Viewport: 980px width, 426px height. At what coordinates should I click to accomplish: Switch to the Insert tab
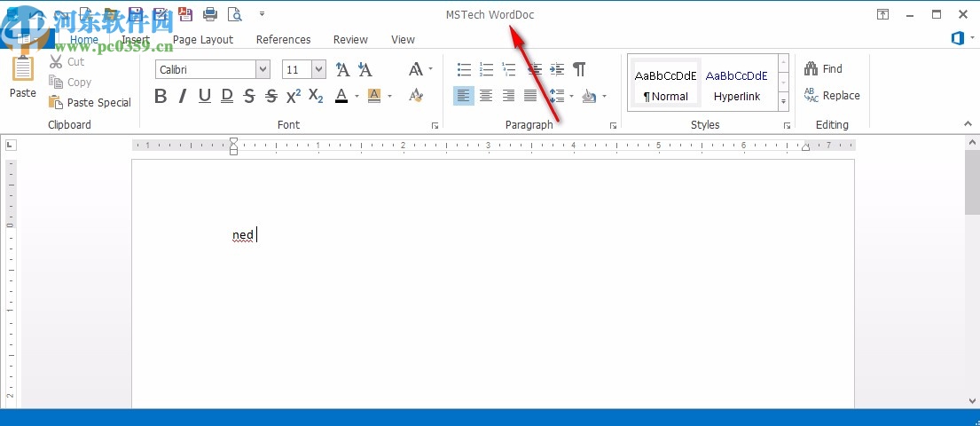pyautogui.click(x=136, y=39)
